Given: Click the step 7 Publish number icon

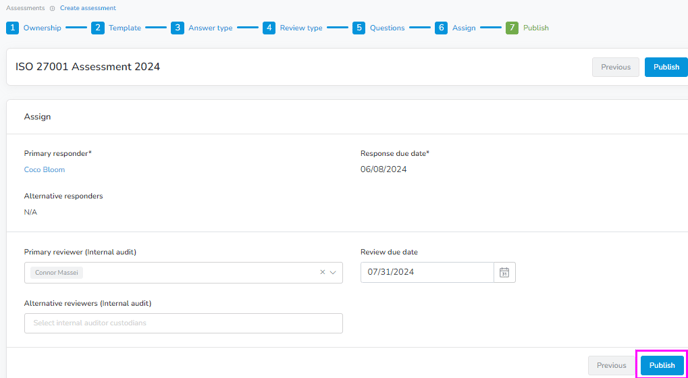Looking at the screenshot, I should tap(512, 28).
